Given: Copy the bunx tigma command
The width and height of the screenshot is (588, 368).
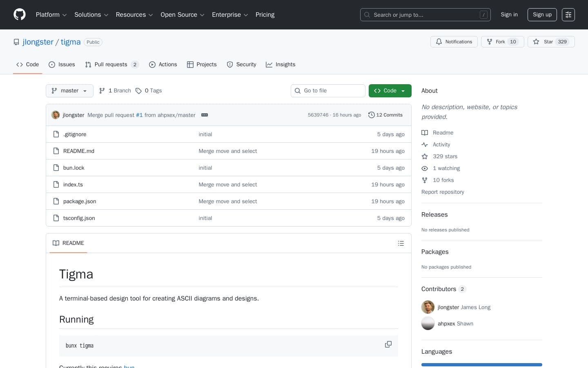Looking at the screenshot, I should tap(388, 344).
